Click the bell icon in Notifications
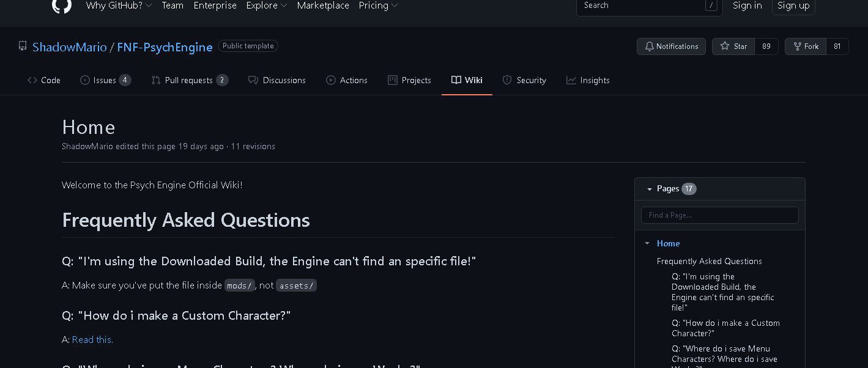 coord(650,46)
